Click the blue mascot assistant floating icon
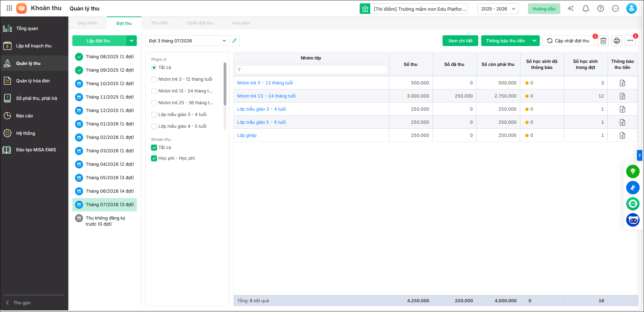Screen dimensions: 644x312 pos(633,220)
